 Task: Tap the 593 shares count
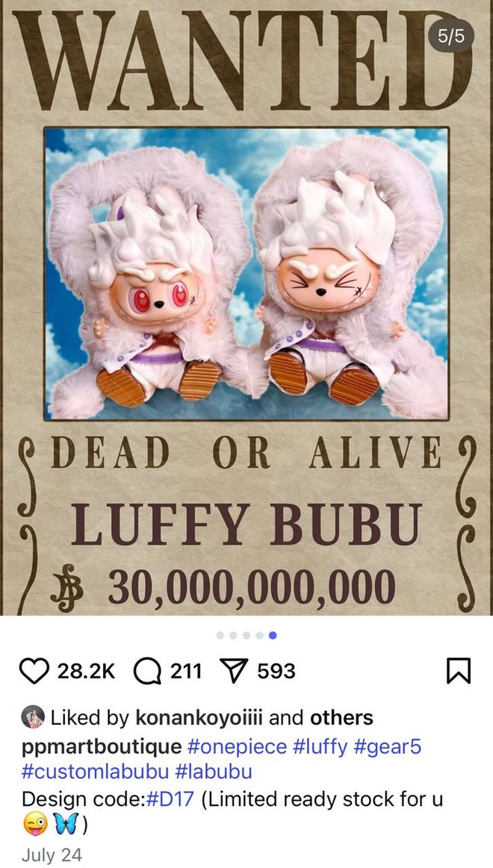[276, 672]
